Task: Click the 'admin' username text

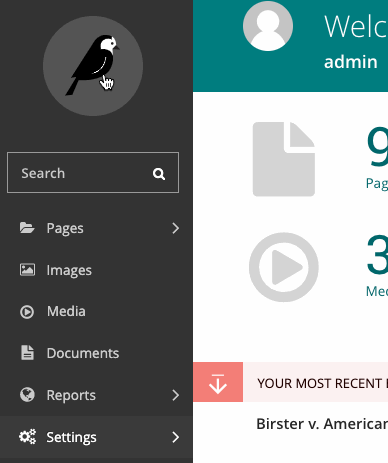Action: click(x=351, y=62)
